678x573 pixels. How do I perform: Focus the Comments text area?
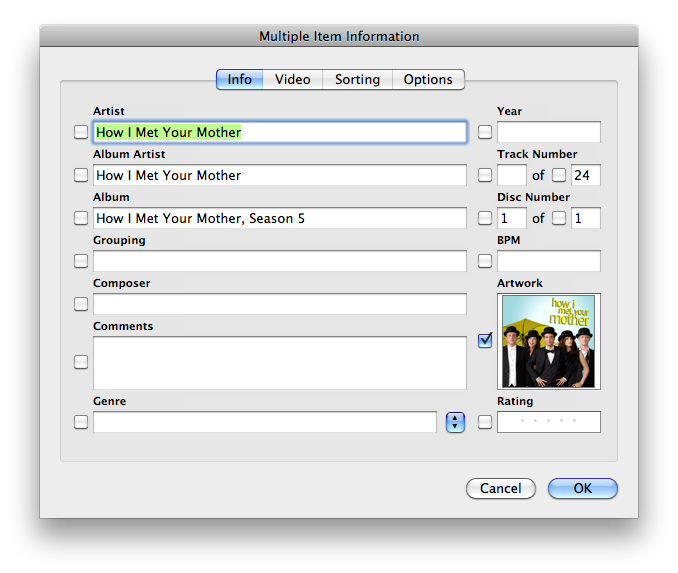(280, 362)
